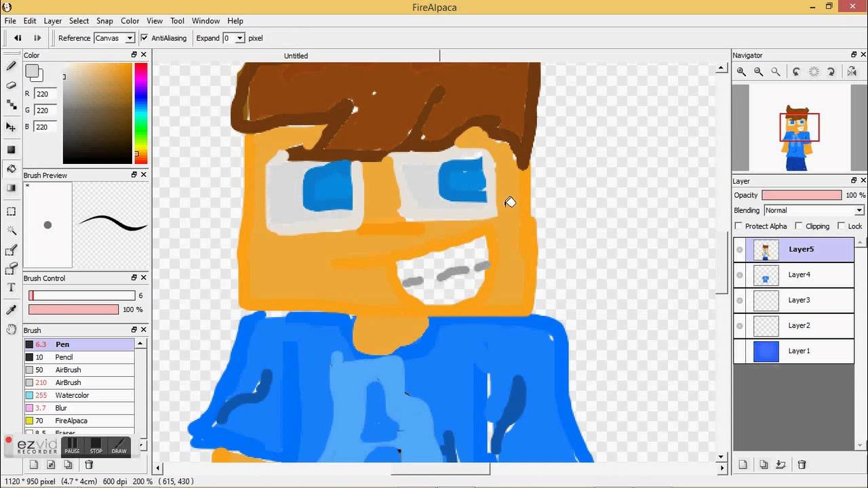Select the Select Pen tool
The image size is (868, 488).
click(x=11, y=250)
